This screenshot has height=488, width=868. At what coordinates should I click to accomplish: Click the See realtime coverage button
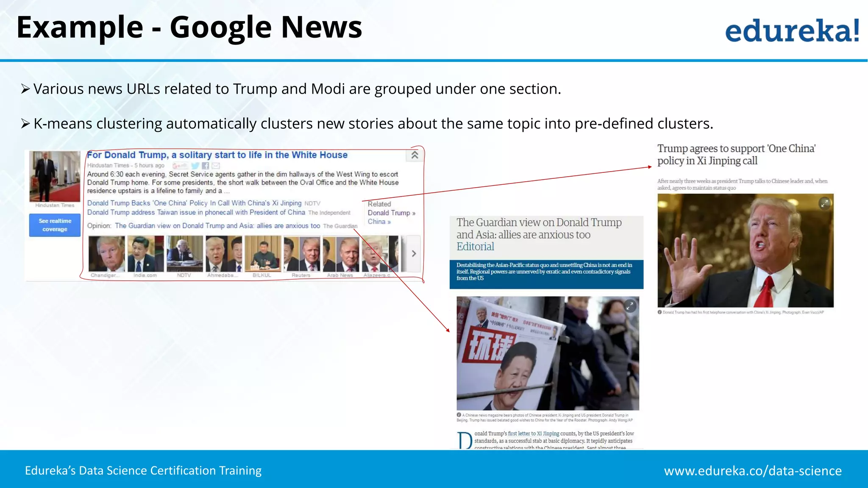(x=55, y=225)
